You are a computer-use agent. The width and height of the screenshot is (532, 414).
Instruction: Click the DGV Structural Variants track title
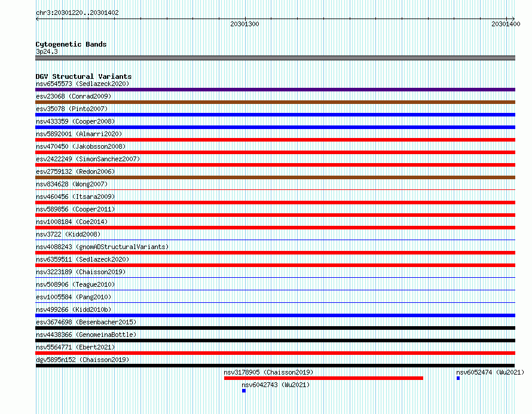coord(84,76)
